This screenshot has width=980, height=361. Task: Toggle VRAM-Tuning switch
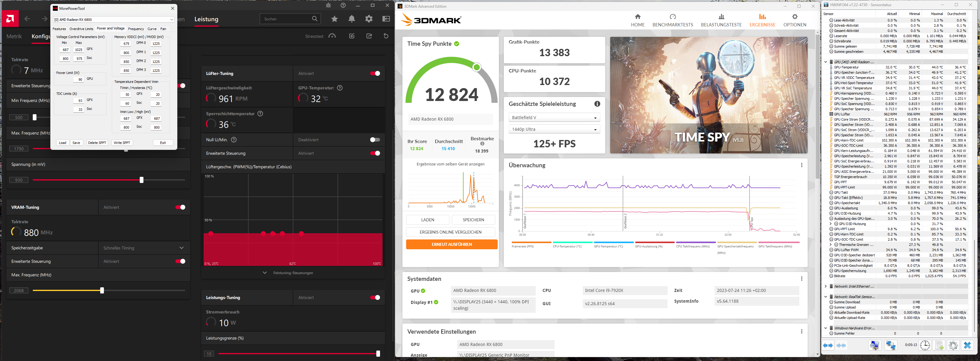180,207
